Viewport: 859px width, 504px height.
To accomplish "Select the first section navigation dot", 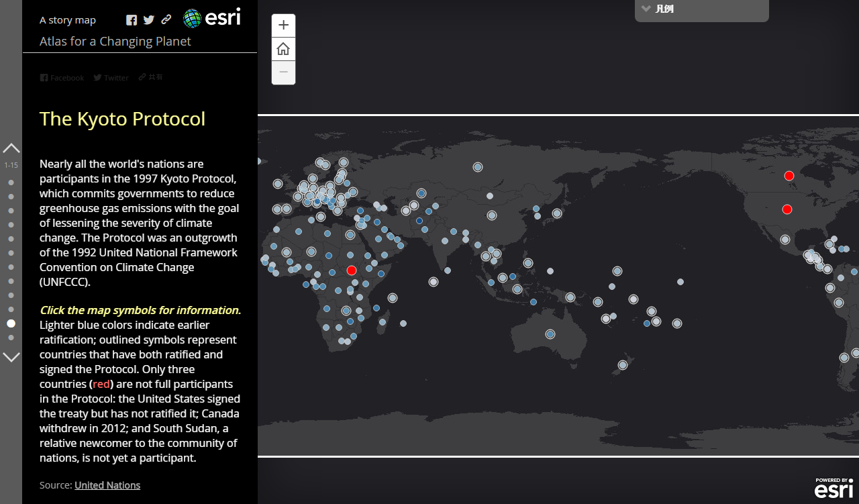I will [11, 183].
